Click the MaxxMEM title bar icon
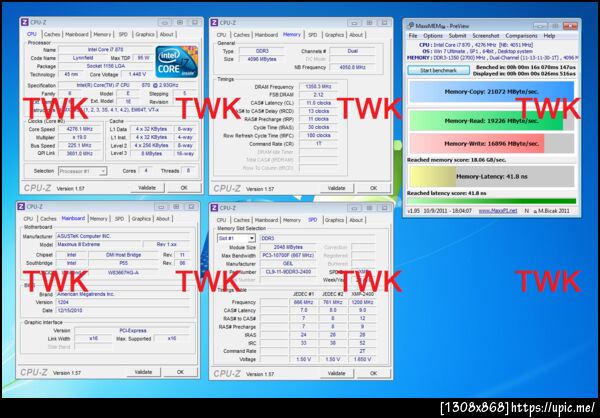The width and height of the screenshot is (600, 418). (410, 26)
